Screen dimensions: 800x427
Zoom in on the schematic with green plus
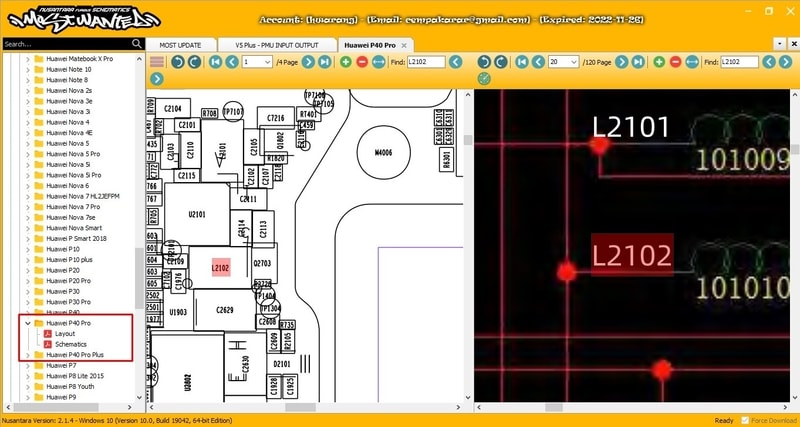(x=659, y=62)
